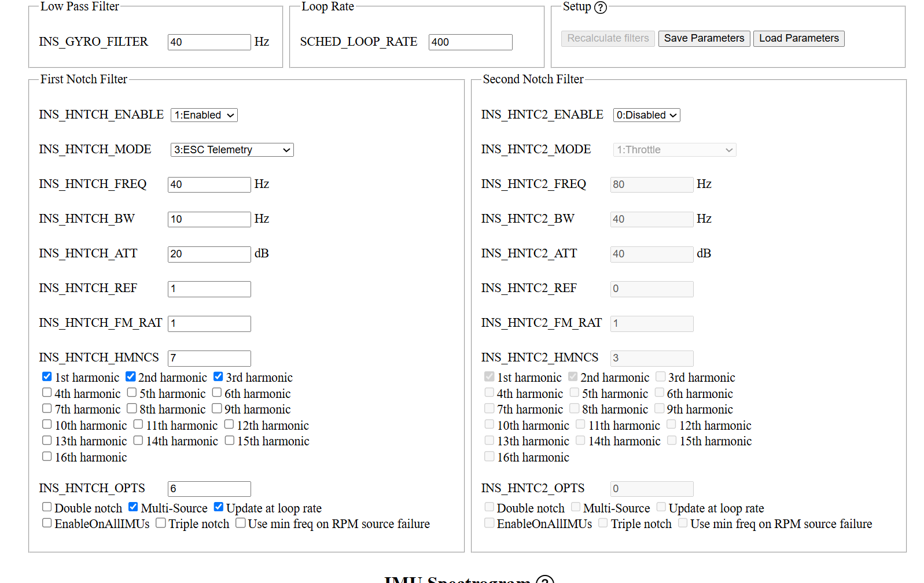Click the INS_GYRO_FILTER input field
The image size is (924, 583).
(x=209, y=42)
